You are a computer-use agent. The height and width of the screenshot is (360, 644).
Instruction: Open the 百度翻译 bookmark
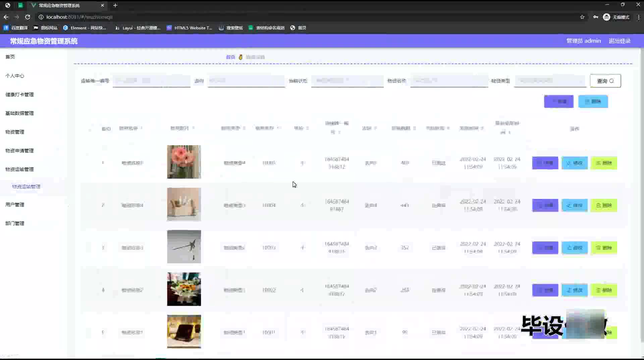[x=16, y=28]
